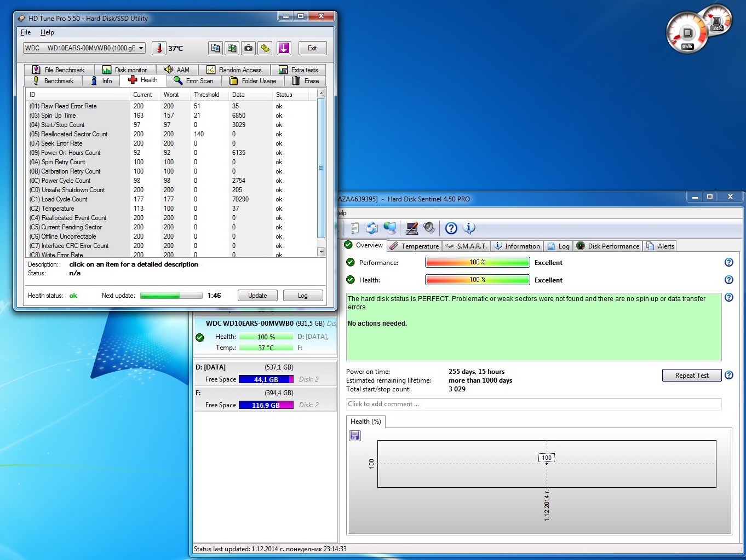Click the Log button in HD Tune

(x=302, y=296)
